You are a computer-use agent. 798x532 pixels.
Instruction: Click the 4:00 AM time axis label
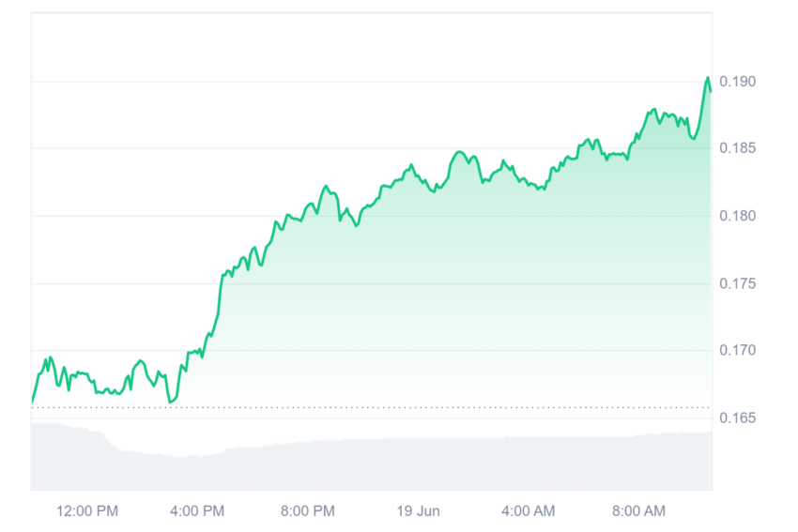tap(528, 511)
